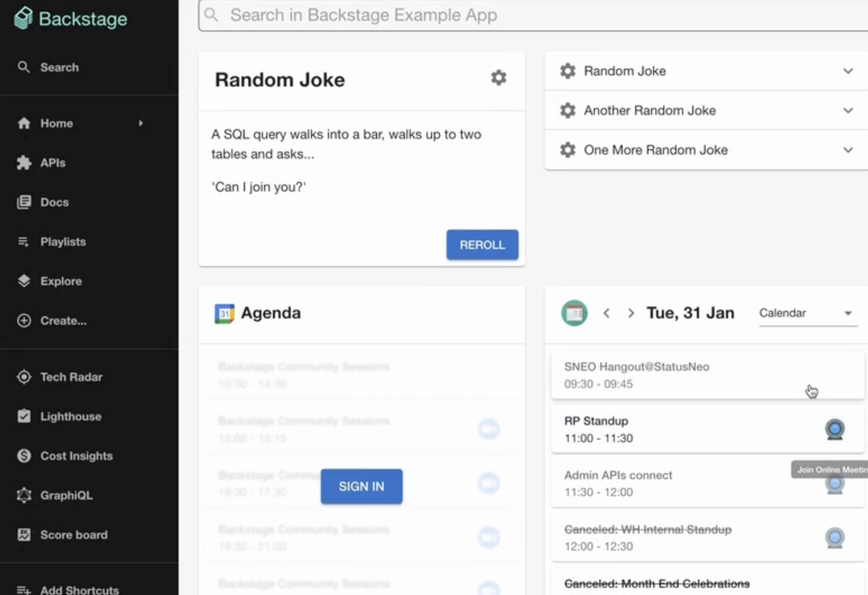Viewport: 868px width, 595px height.
Task: Join RP Standup online meeting icon
Action: pyautogui.click(x=835, y=429)
